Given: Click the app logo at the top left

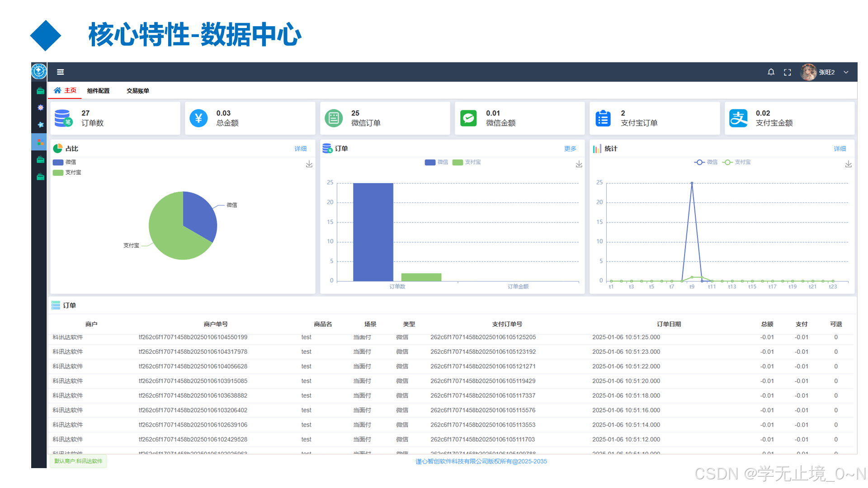Looking at the screenshot, I should 39,72.
